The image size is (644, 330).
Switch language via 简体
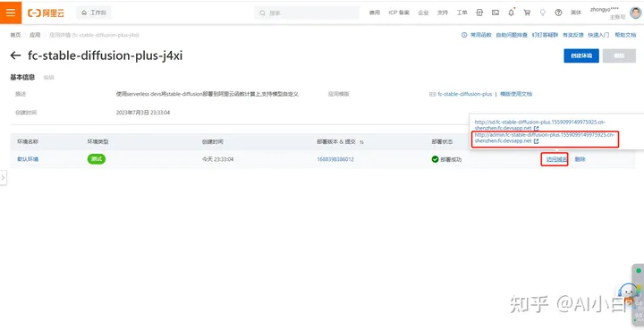pyautogui.click(x=576, y=13)
